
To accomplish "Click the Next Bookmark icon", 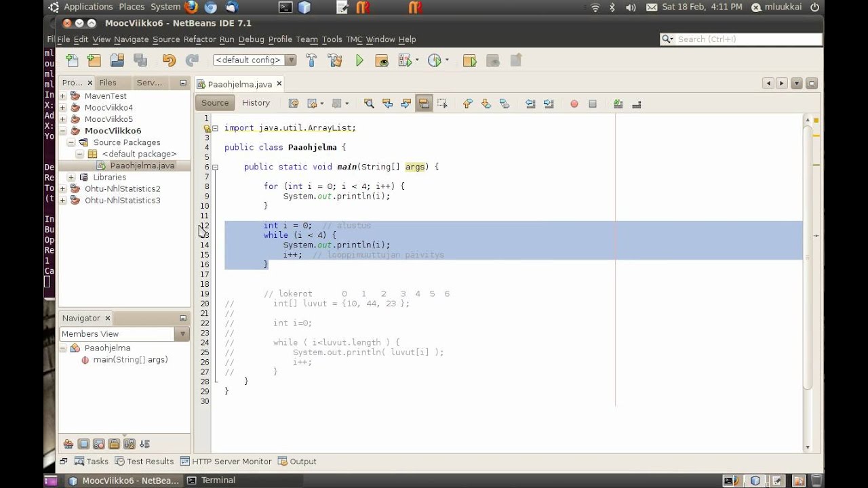I will click(486, 104).
